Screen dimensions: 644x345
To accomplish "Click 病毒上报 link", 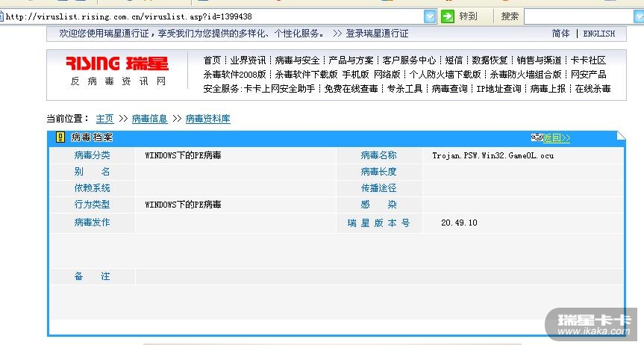I will pyautogui.click(x=548, y=89).
